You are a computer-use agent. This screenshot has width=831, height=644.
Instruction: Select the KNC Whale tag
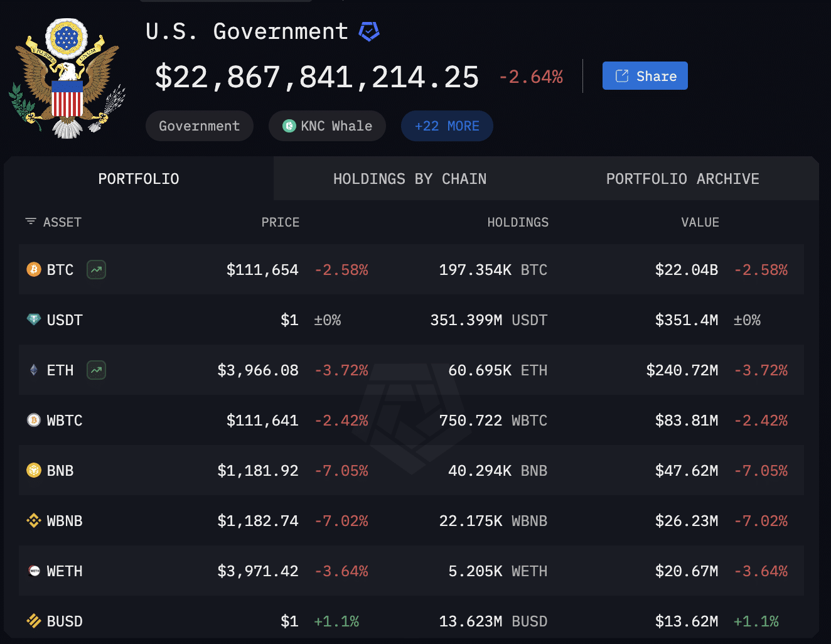coord(327,126)
